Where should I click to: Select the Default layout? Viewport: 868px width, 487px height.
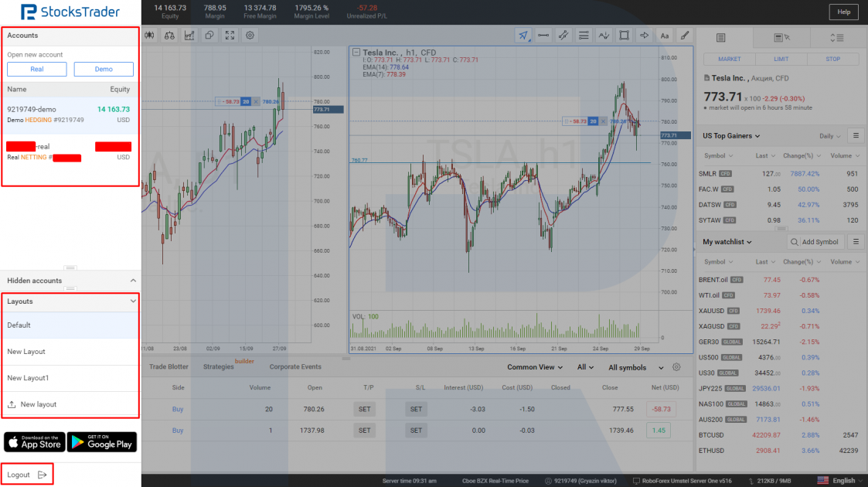click(70, 325)
